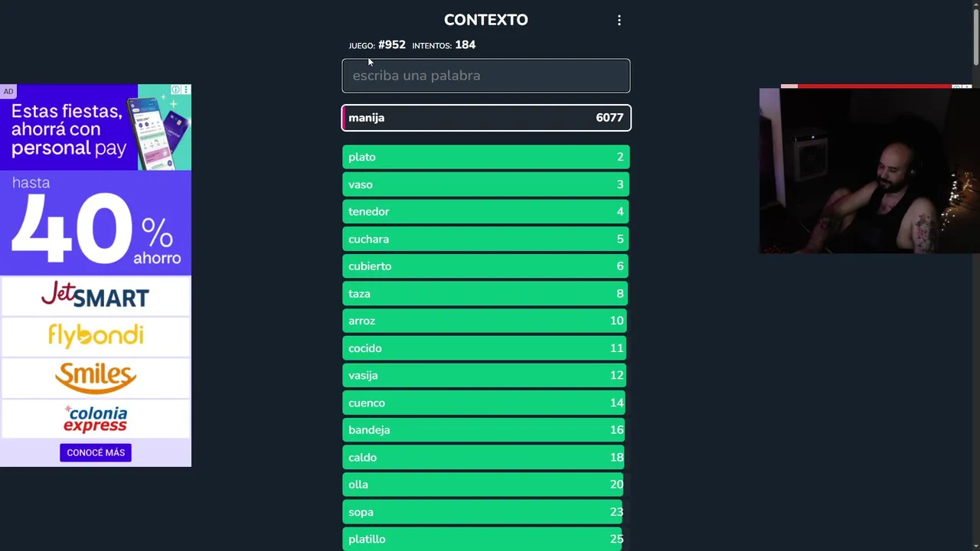Click the 'cubierto' guess bar

(485, 266)
